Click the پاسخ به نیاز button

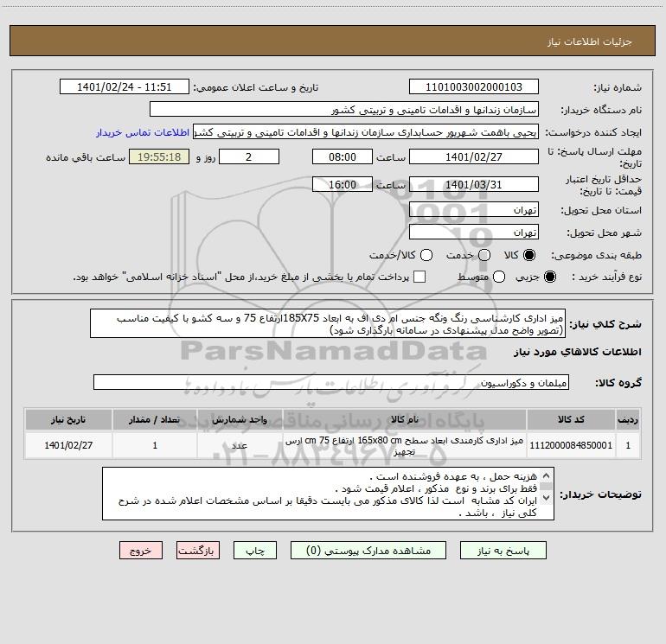[503, 551]
